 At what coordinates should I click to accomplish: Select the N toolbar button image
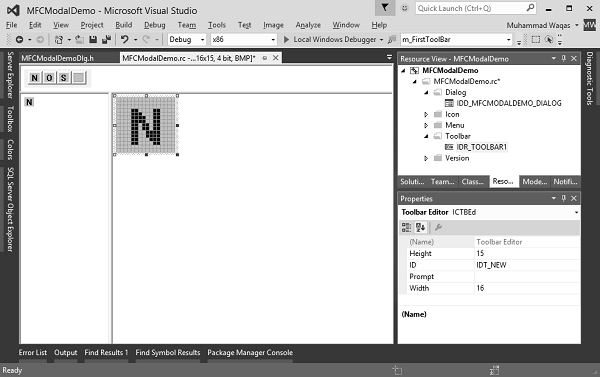(x=34, y=78)
